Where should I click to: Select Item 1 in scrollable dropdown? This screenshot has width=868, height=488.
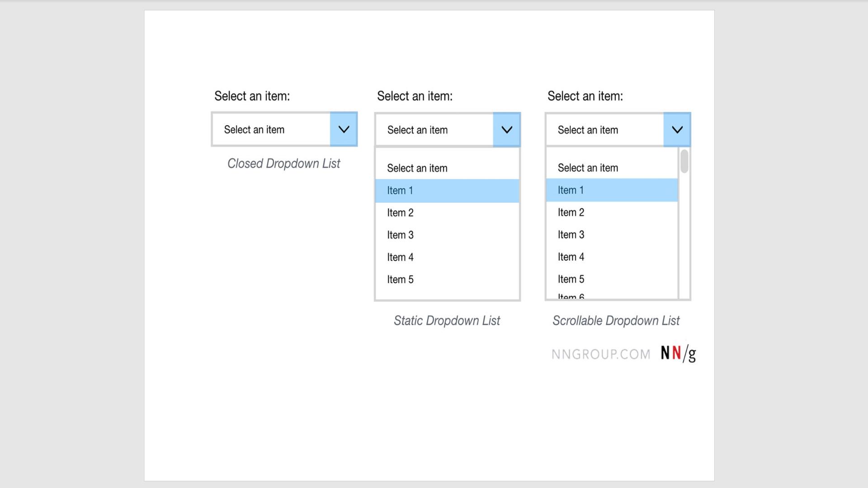click(612, 190)
